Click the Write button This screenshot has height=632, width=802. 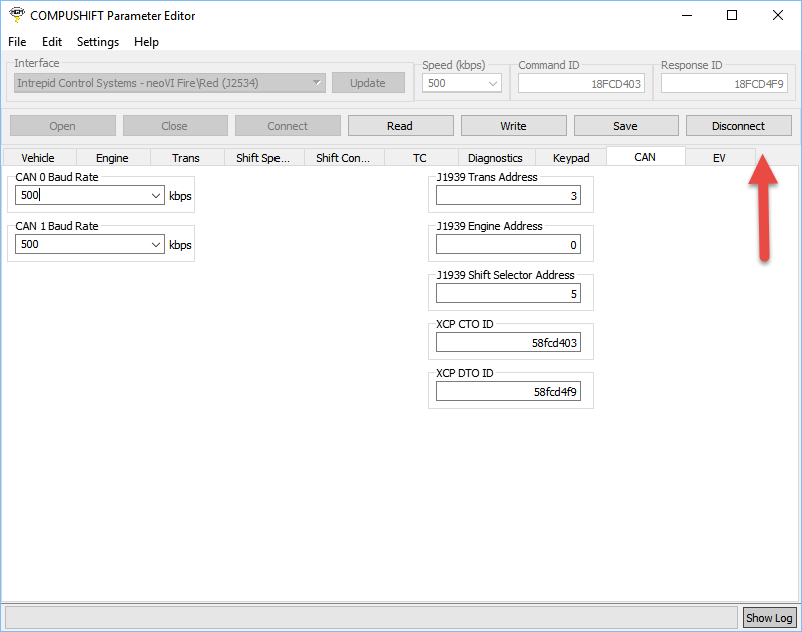[x=513, y=126]
